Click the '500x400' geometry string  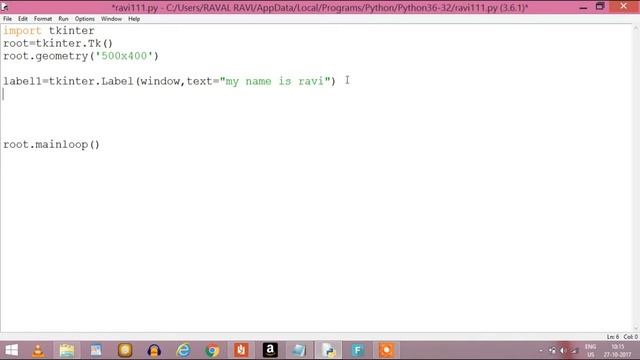pyautogui.click(x=124, y=56)
